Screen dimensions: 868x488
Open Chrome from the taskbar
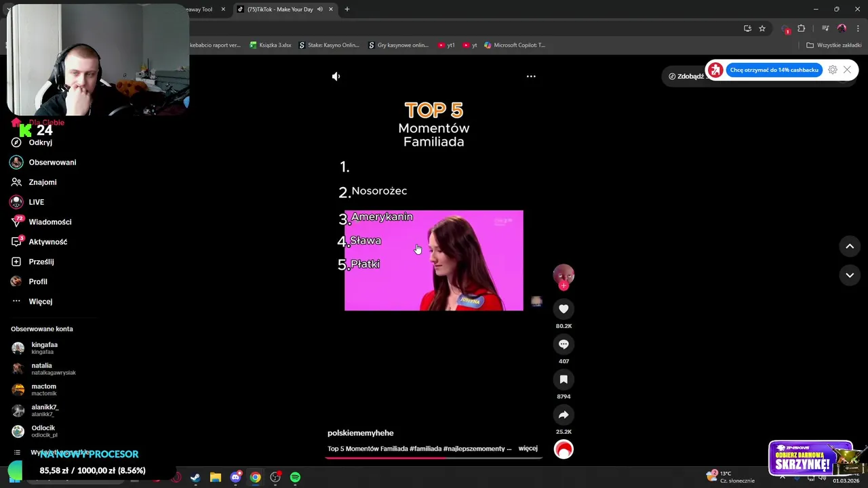[x=255, y=477]
